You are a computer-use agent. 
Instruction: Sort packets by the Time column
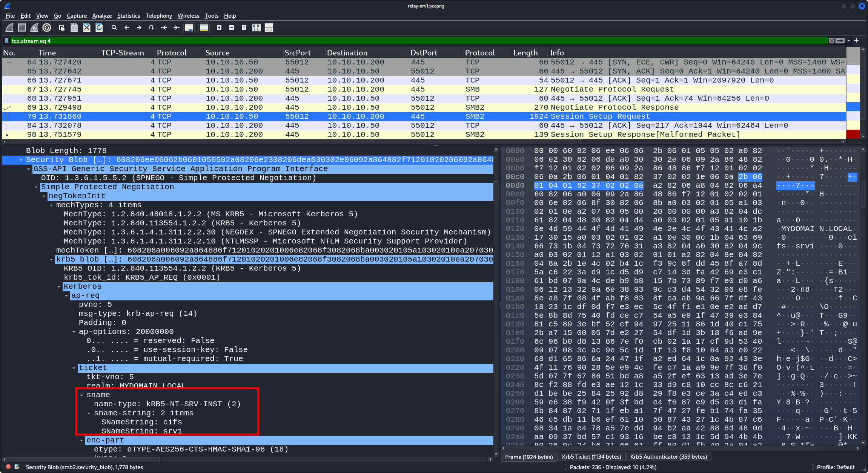tap(68, 53)
